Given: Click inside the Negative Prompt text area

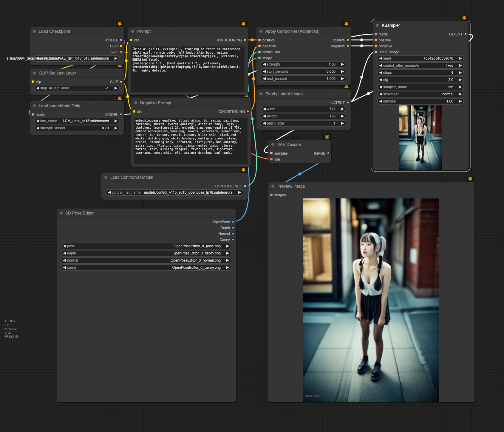Looking at the screenshot, I should point(191,141).
